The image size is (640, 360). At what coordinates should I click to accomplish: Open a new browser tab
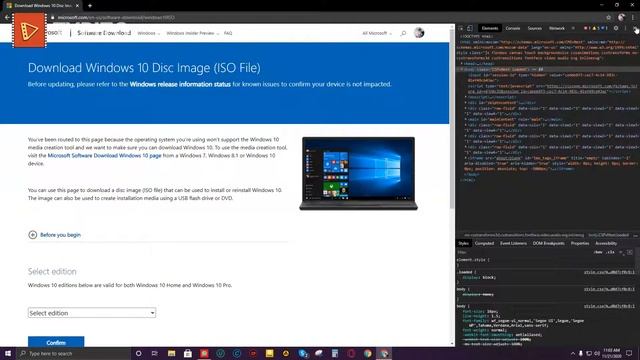pyautogui.click(x=90, y=6)
